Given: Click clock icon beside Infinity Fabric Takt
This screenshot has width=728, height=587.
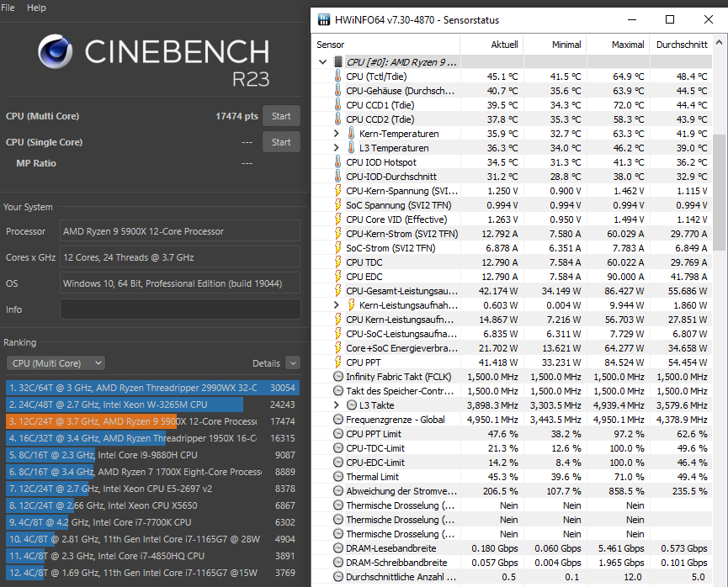Looking at the screenshot, I should (338, 377).
